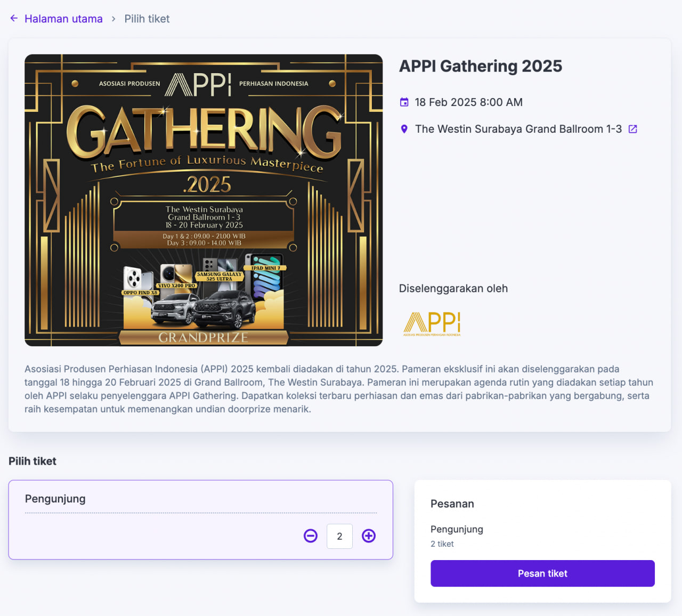Image resolution: width=682 pixels, height=616 pixels.
Task: Click the Pesanan order summary heading
Action: pos(452,504)
